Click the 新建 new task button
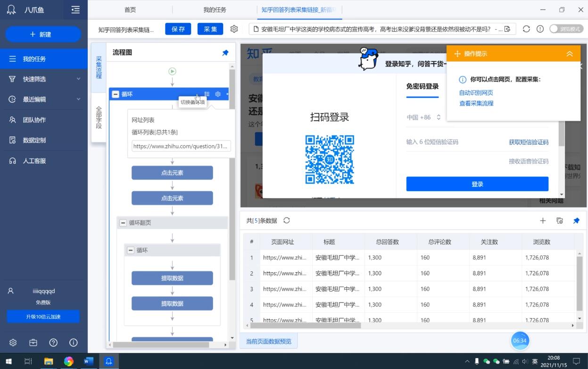This screenshot has height=369, width=588. point(43,34)
